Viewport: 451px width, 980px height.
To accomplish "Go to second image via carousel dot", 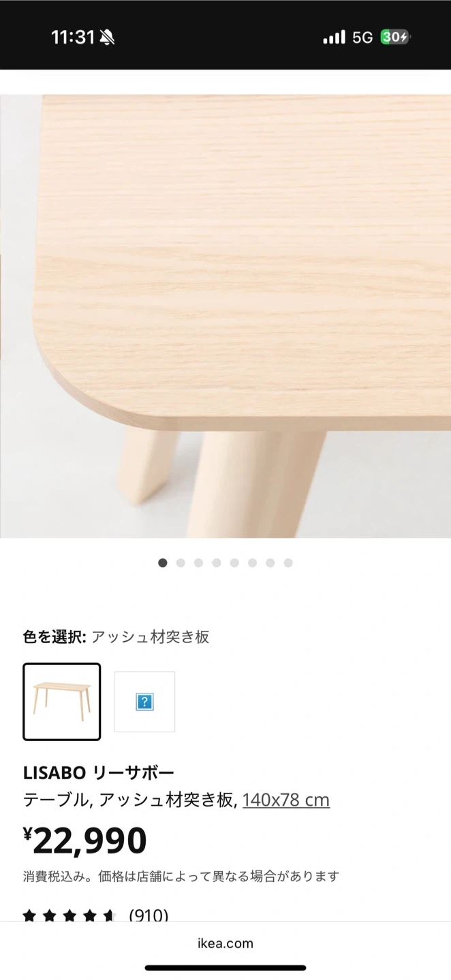I will [x=181, y=563].
